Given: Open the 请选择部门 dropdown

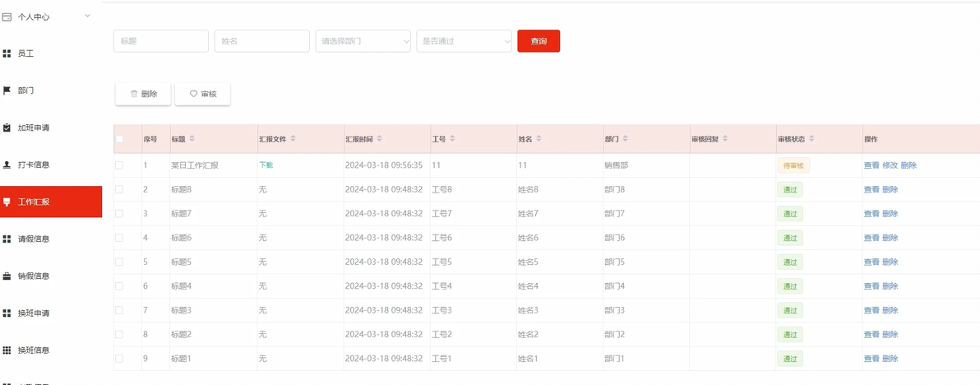Looking at the screenshot, I should tap(363, 41).
